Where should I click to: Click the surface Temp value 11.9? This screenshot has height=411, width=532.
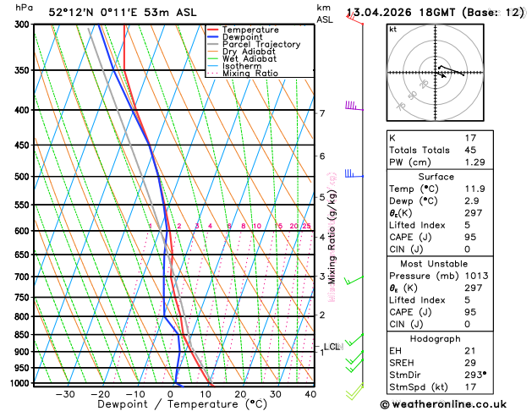pos(474,189)
